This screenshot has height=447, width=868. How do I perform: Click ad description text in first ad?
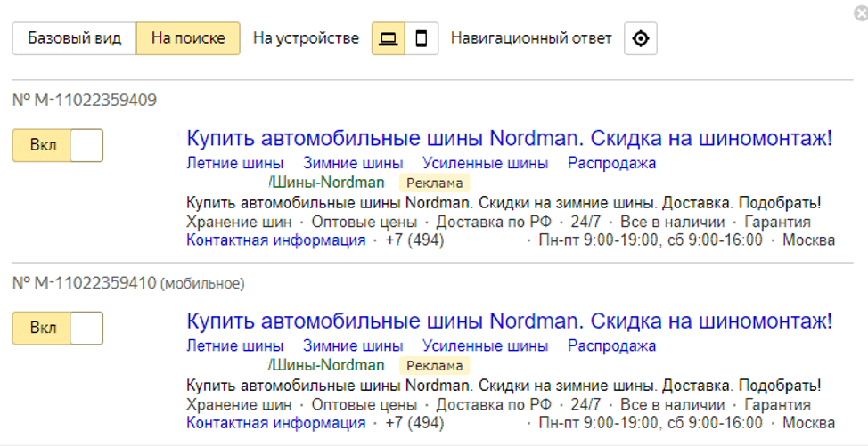tap(504, 202)
